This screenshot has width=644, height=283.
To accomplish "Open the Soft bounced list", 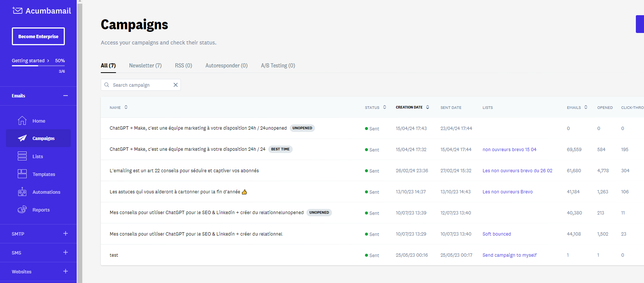I will [x=497, y=234].
